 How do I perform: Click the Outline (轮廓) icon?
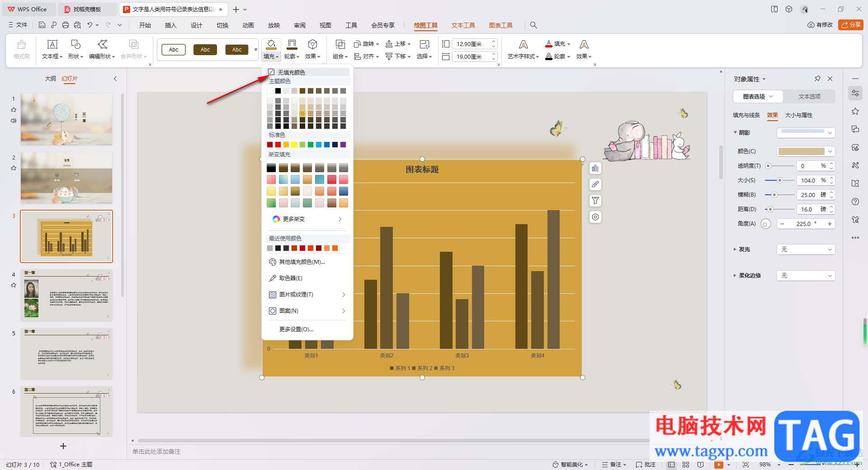tap(292, 44)
